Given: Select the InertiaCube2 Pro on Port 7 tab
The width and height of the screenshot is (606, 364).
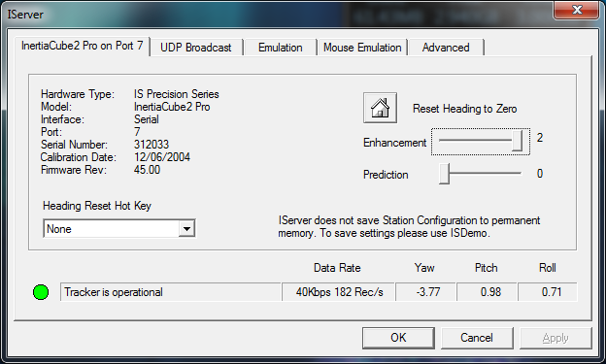Looking at the screenshot, I should 82,46.
